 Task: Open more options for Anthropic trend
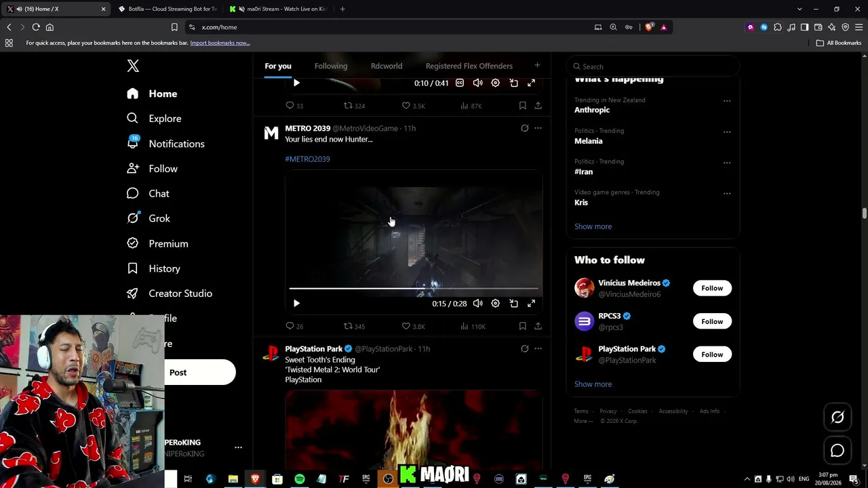pos(727,101)
